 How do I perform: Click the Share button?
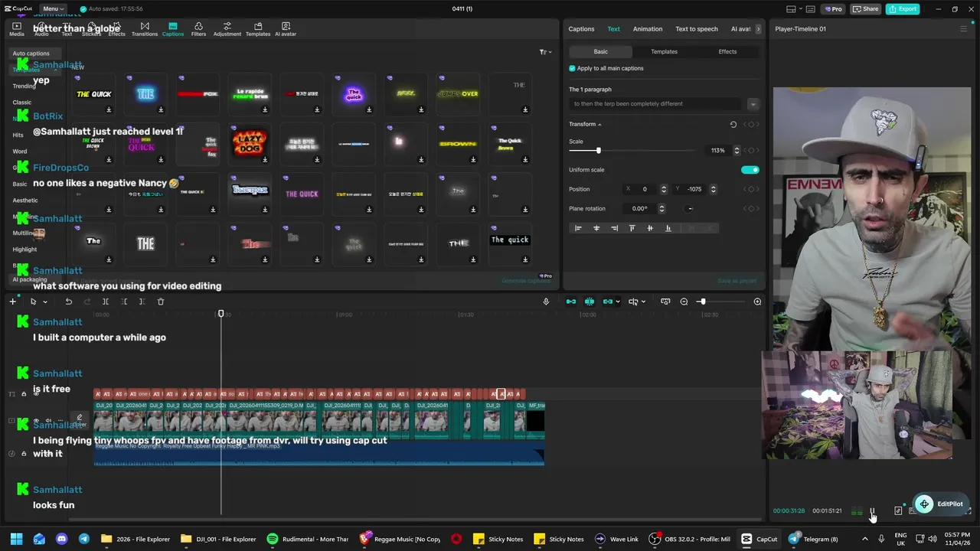click(x=865, y=9)
